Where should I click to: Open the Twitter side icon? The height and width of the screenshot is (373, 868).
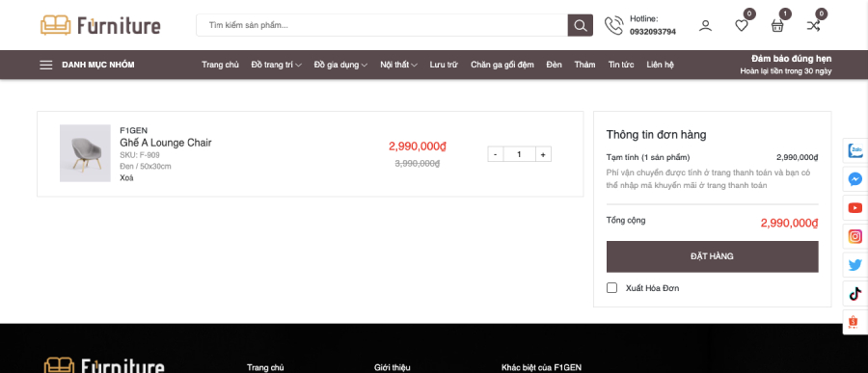point(855,266)
